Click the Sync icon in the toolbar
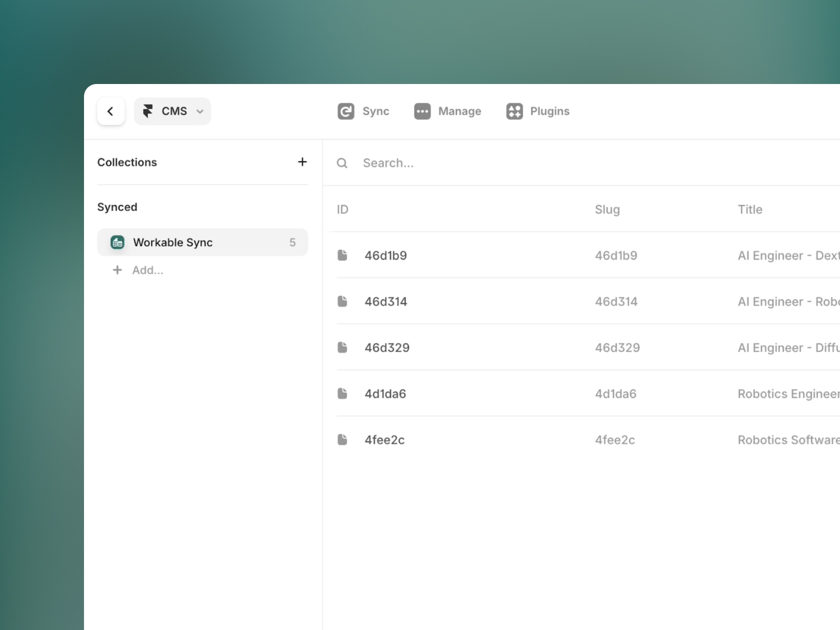Screen dimensions: 840x630 345,111
